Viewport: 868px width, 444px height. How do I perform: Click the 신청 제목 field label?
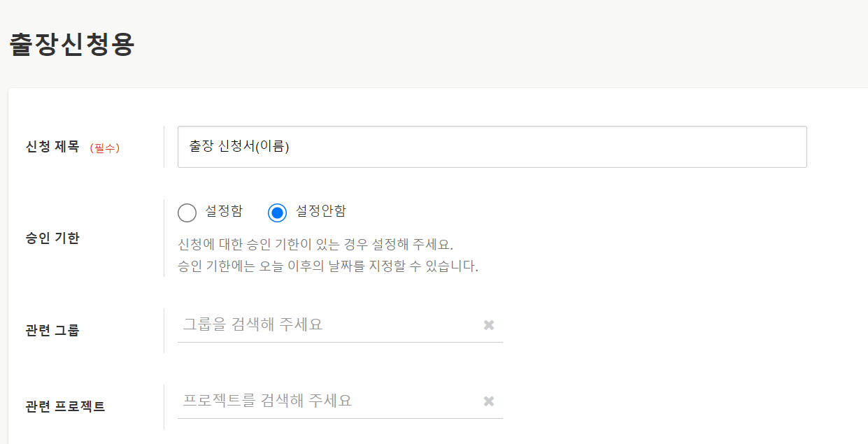click(52, 148)
